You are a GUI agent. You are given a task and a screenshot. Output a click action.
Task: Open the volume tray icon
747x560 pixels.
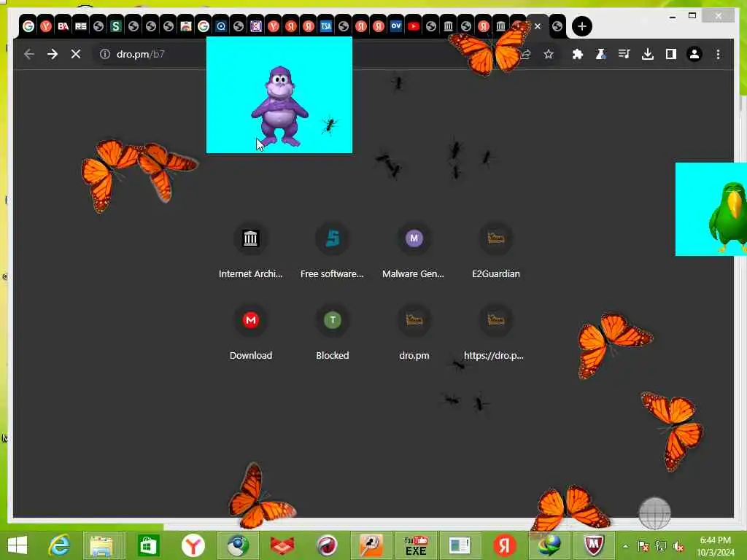point(678,546)
